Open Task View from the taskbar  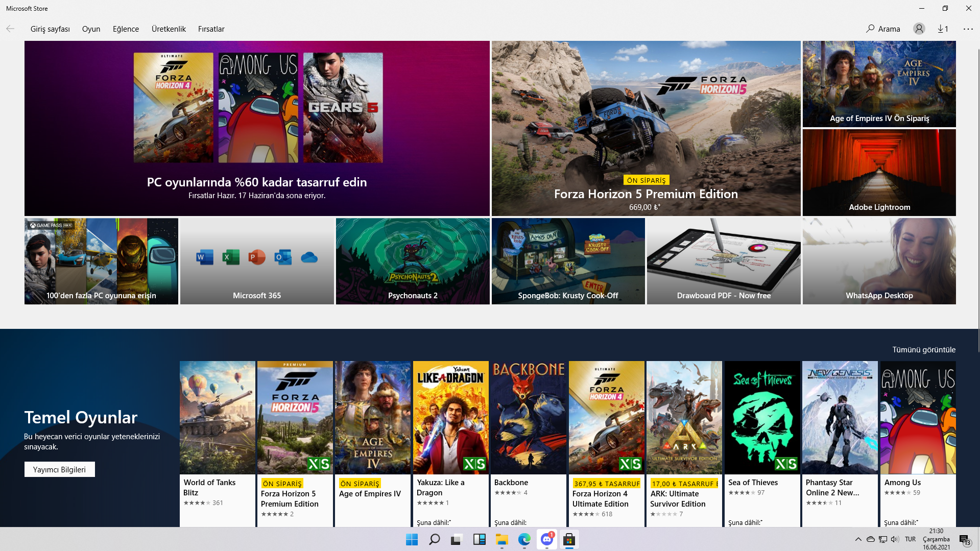click(x=457, y=539)
